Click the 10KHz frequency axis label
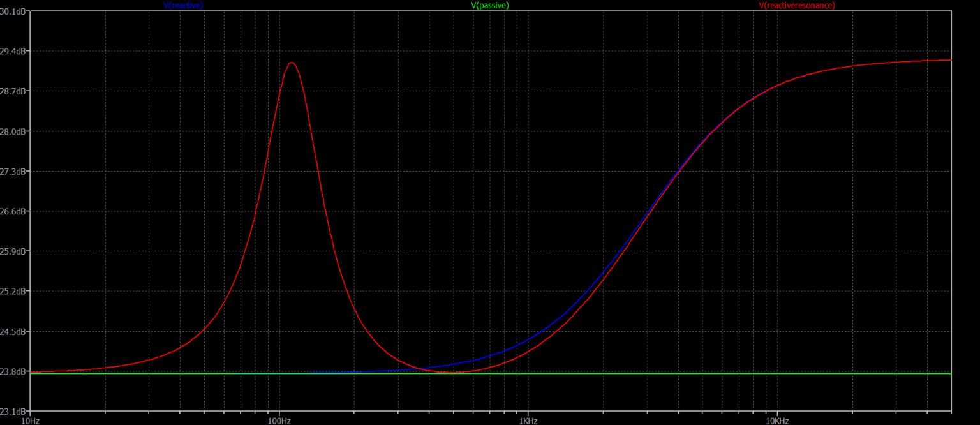980x425 pixels. tap(776, 421)
